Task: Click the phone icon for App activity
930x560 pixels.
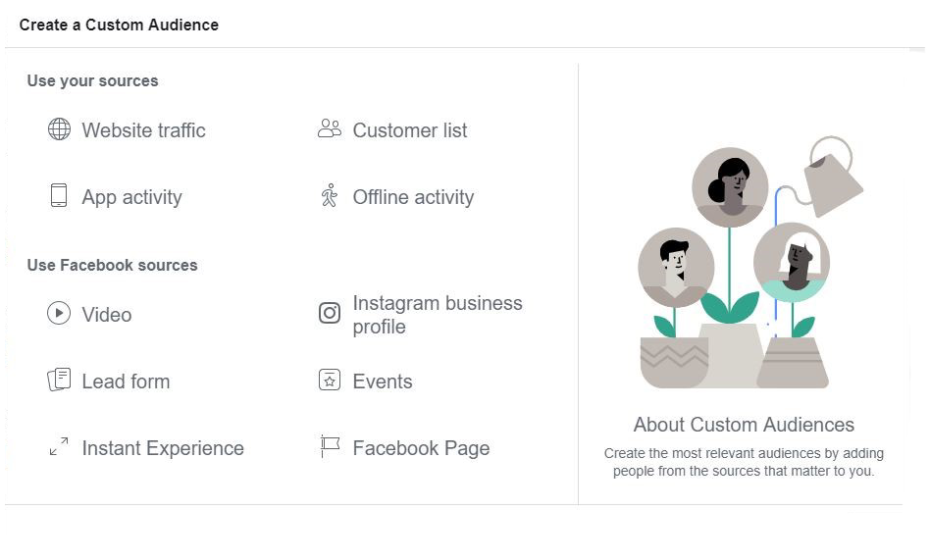Action: [x=59, y=195]
